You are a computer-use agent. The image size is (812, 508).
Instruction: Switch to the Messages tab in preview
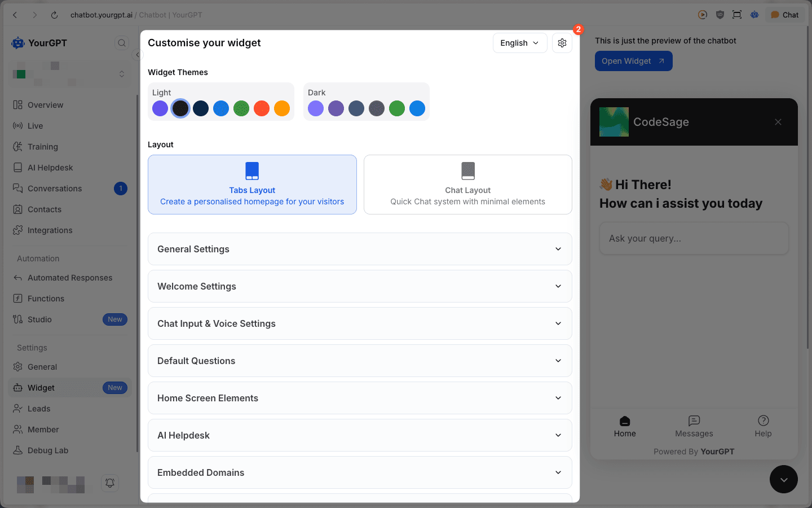point(694,426)
